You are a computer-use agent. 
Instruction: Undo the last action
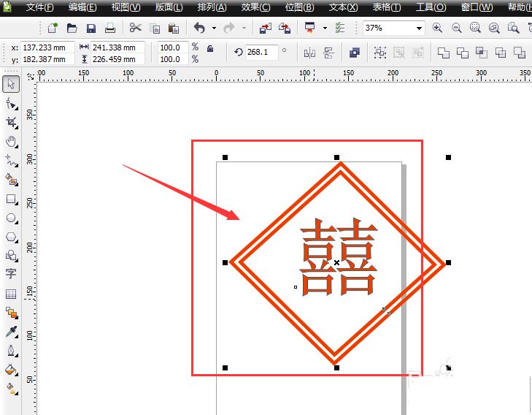[199, 28]
